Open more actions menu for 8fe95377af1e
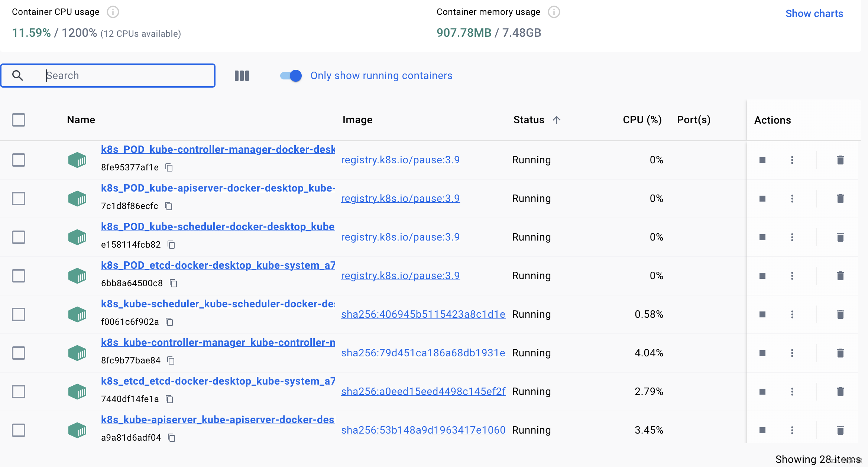This screenshot has width=868, height=467. [x=792, y=160]
